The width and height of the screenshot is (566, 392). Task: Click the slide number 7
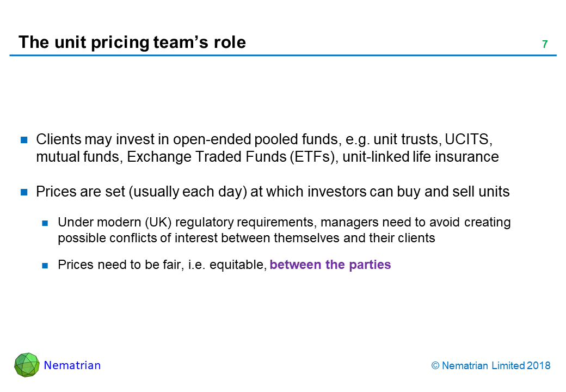point(544,45)
